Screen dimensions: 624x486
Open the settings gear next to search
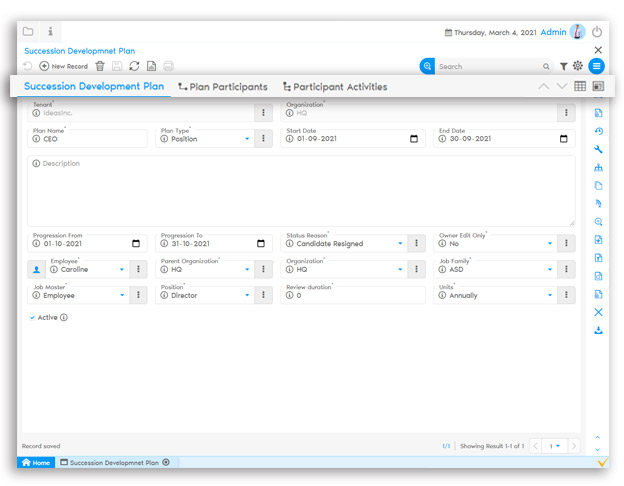point(577,66)
